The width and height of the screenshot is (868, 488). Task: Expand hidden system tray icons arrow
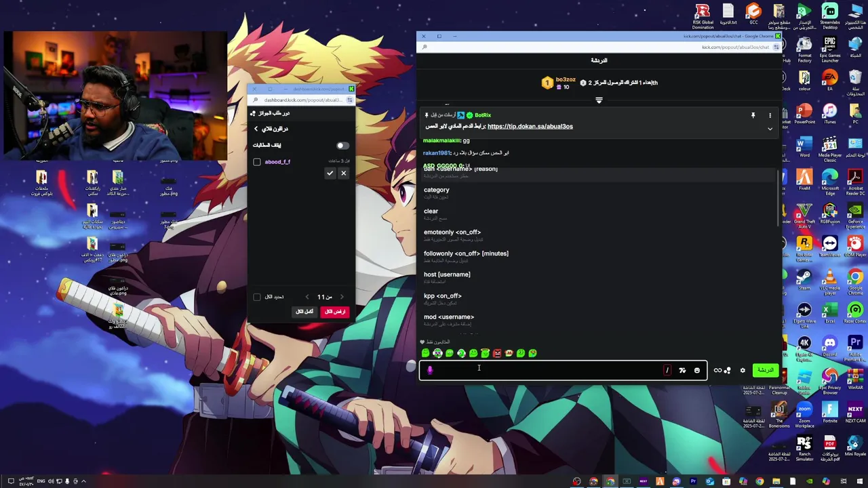point(84,481)
